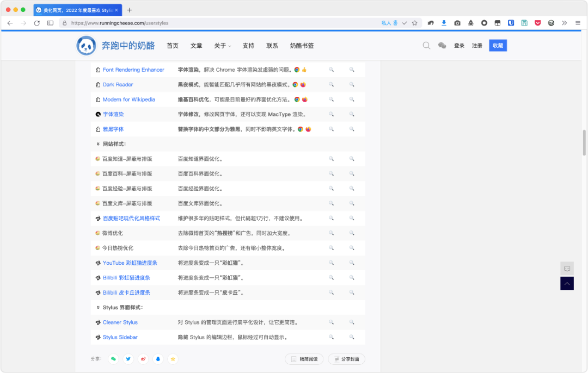This screenshot has width=588, height=373.
Task: Click the panda extension icon in toolbar
Action: [551, 23]
